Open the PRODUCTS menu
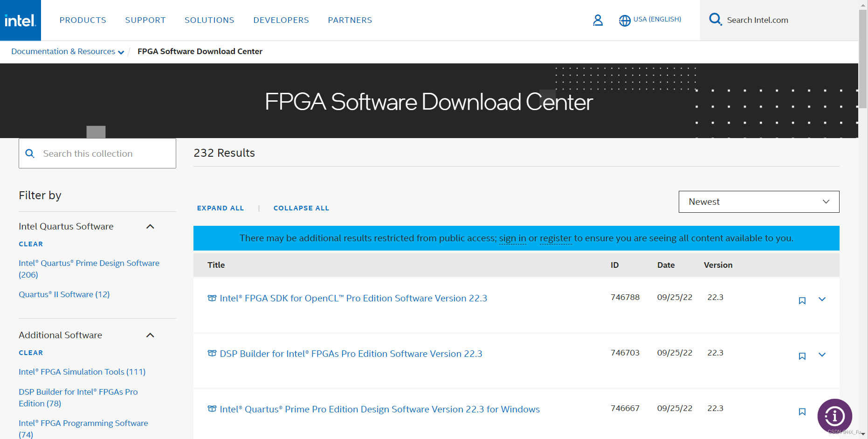The width and height of the screenshot is (868, 439). [x=83, y=20]
